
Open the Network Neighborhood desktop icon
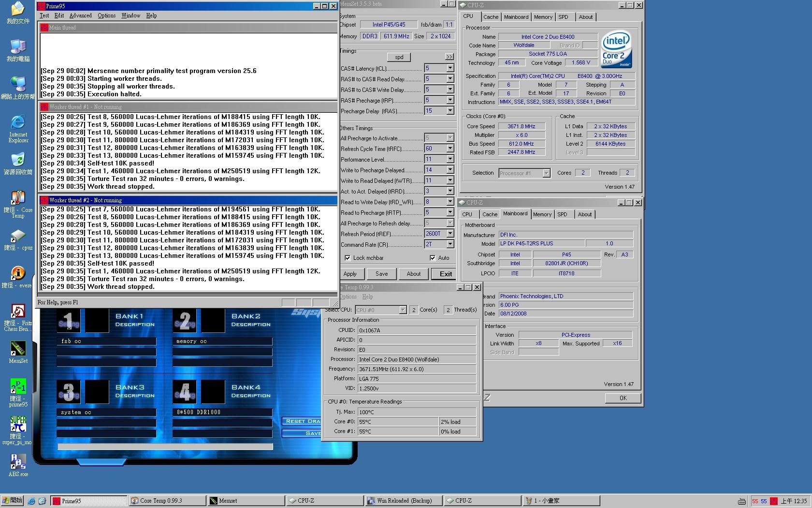[18, 89]
